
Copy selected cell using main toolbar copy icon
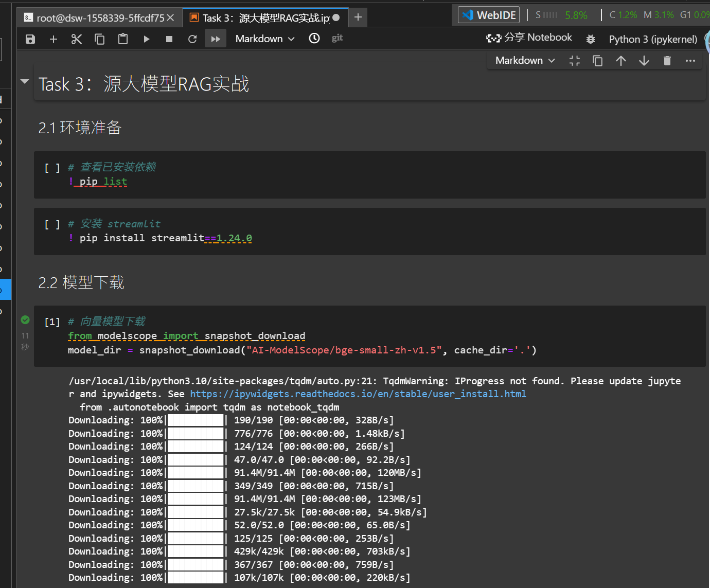(x=100, y=39)
